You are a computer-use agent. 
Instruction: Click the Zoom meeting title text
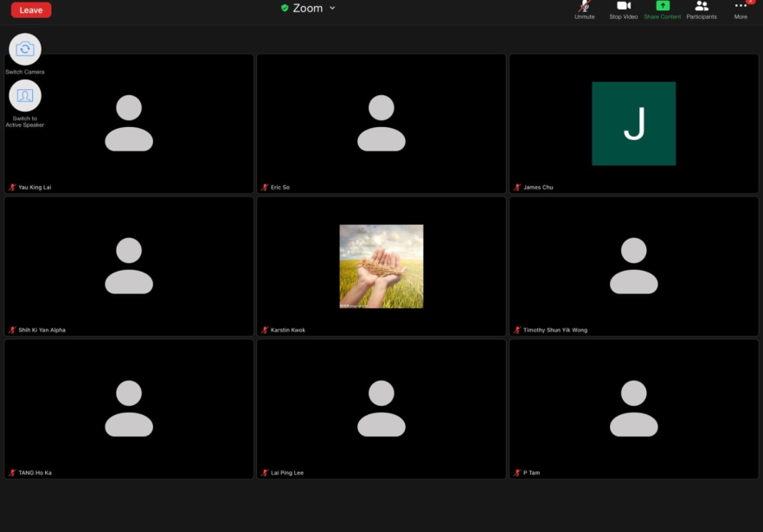click(308, 9)
